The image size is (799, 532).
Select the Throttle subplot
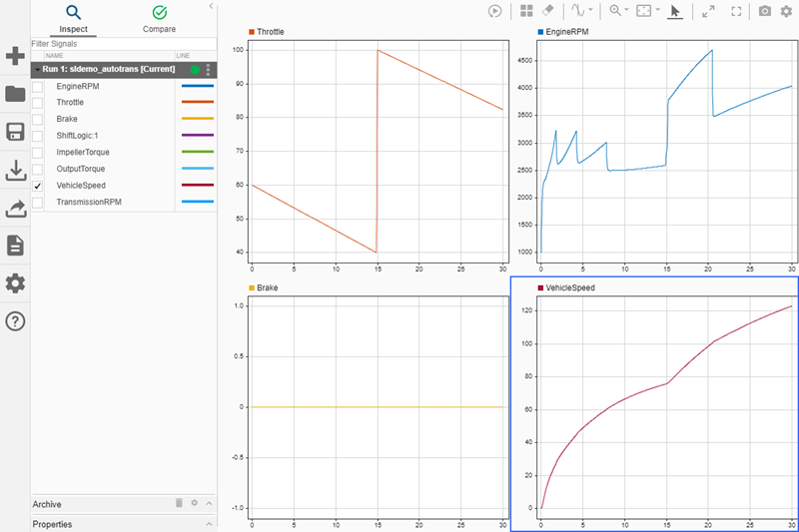click(378, 151)
